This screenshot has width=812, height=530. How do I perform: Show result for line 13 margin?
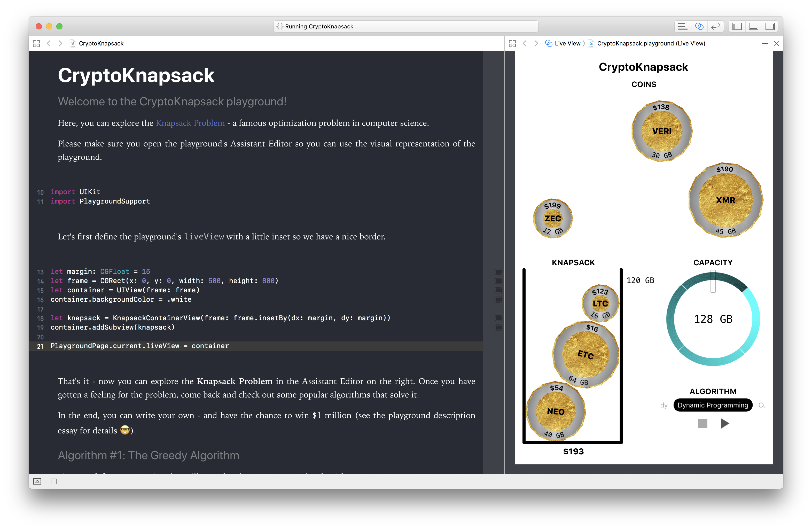pos(498,272)
